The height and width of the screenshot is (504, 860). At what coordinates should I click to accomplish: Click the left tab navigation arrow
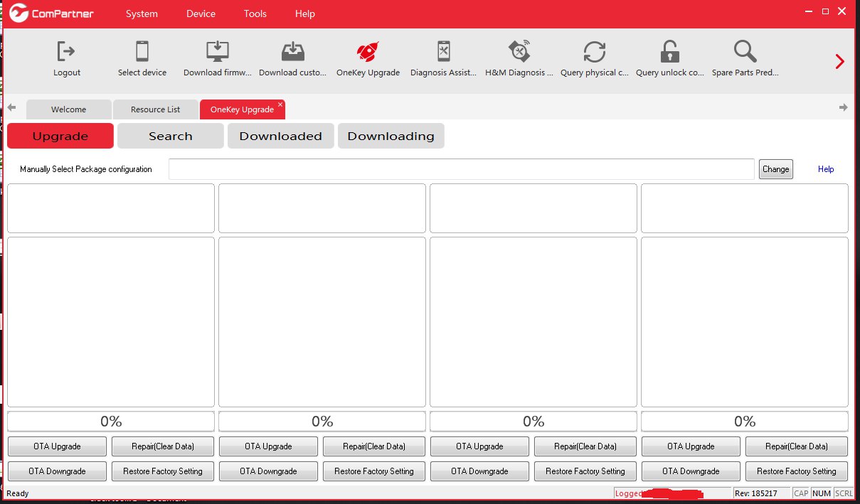[x=11, y=107]
